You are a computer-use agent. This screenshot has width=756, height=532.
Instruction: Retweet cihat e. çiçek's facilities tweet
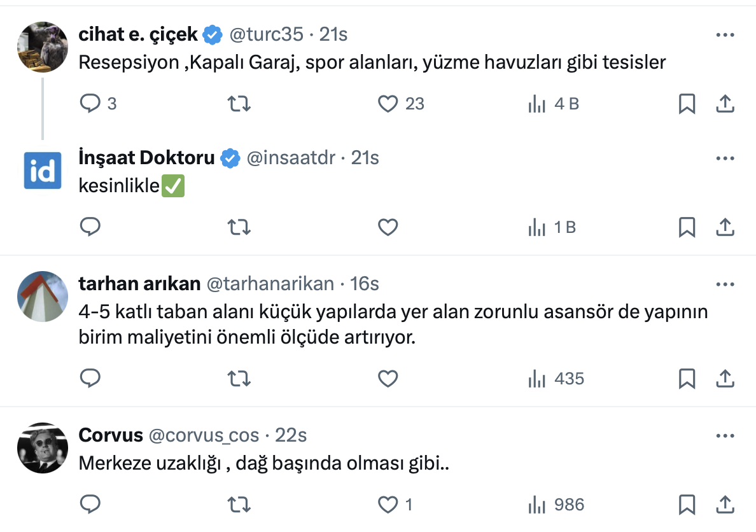click(239, 104)
